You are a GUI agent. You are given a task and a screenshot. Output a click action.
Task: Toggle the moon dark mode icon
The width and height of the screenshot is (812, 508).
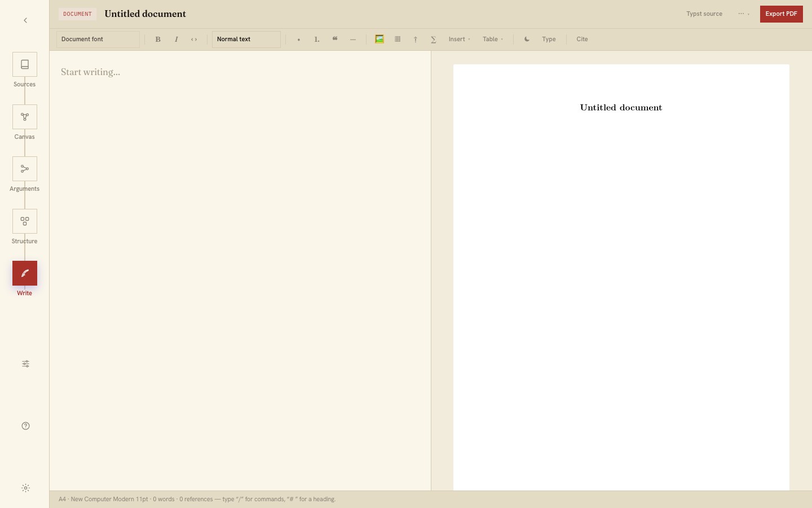[x=527, y=40]
